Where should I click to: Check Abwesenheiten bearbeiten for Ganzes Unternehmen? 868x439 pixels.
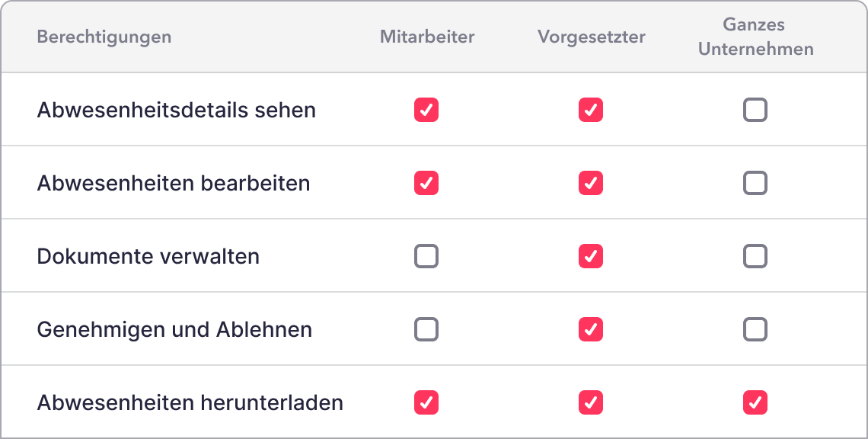755,184
